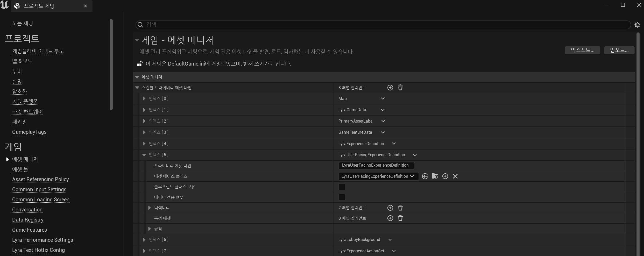This screenshot has height=256, width=644.
Task: Open the LyraLobbyBackground row dropdown
Action: pos(390,240)
